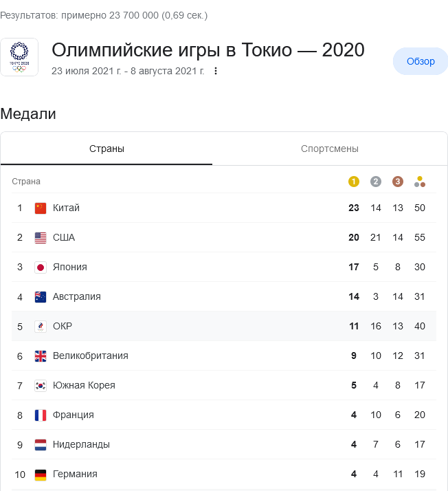Image resolution: width=448 pixels, height=491 pixels.
Task: Switch to the Спортсмены tab
Action: tap(330, 149)
